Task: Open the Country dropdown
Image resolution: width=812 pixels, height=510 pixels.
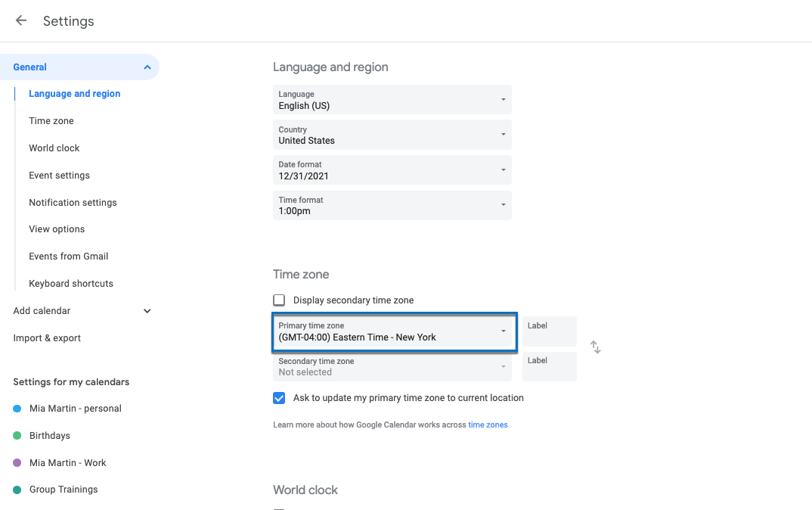Action: click(392, 135)
